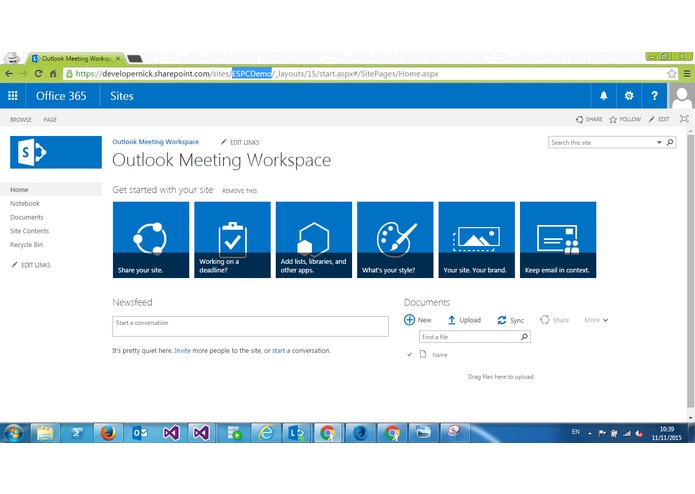The image size is (695, 494).
Task: Click FOLLOW in the page toolbar
Action: click(625, 119)
